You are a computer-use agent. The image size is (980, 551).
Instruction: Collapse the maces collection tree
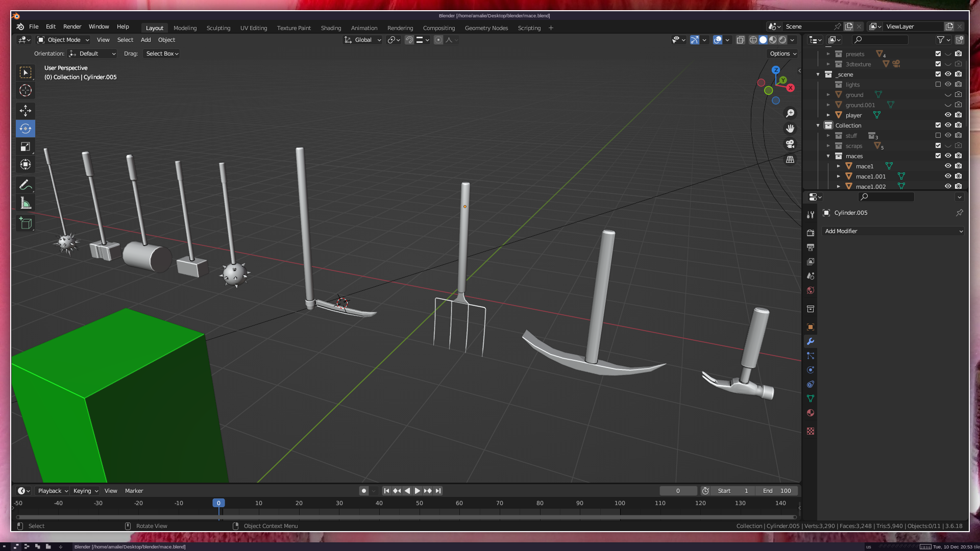click(x=828, y=156)
